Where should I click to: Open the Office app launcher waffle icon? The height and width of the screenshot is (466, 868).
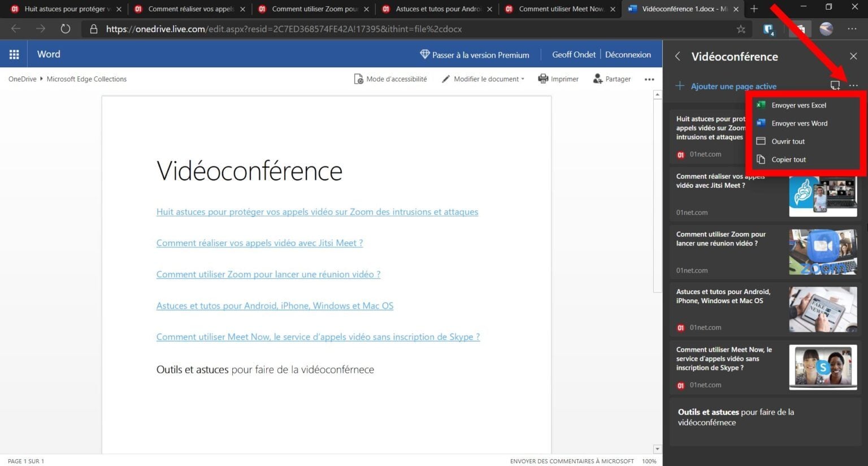click(x=14, y=54)
